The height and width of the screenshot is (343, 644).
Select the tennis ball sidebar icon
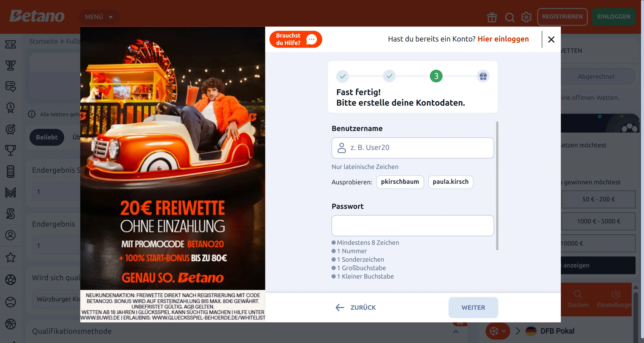click(11, 302)
